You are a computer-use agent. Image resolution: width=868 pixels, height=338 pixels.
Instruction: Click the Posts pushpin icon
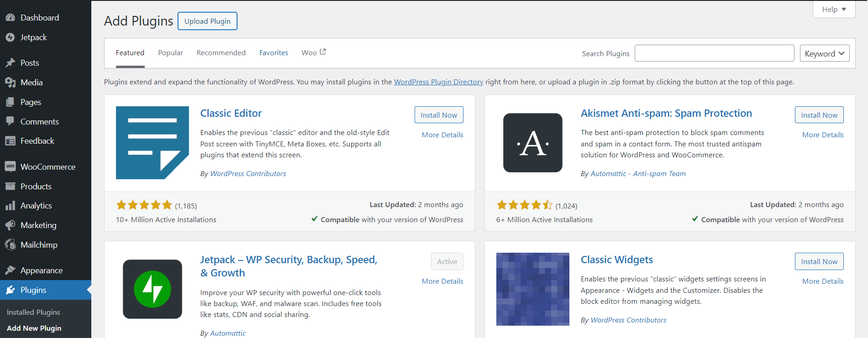point(10,63)
